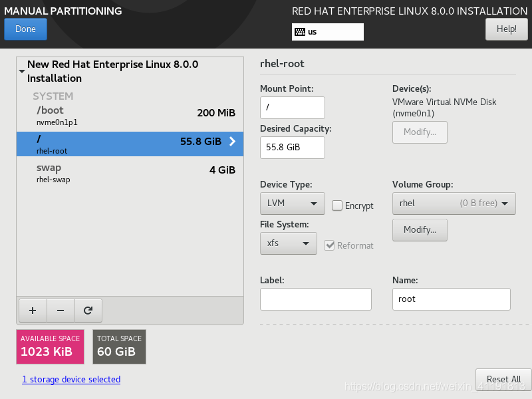Viewport: 532px width, 399px height.
Task: Click the us keyboard layout selector
Action: [x=328, y=32]
